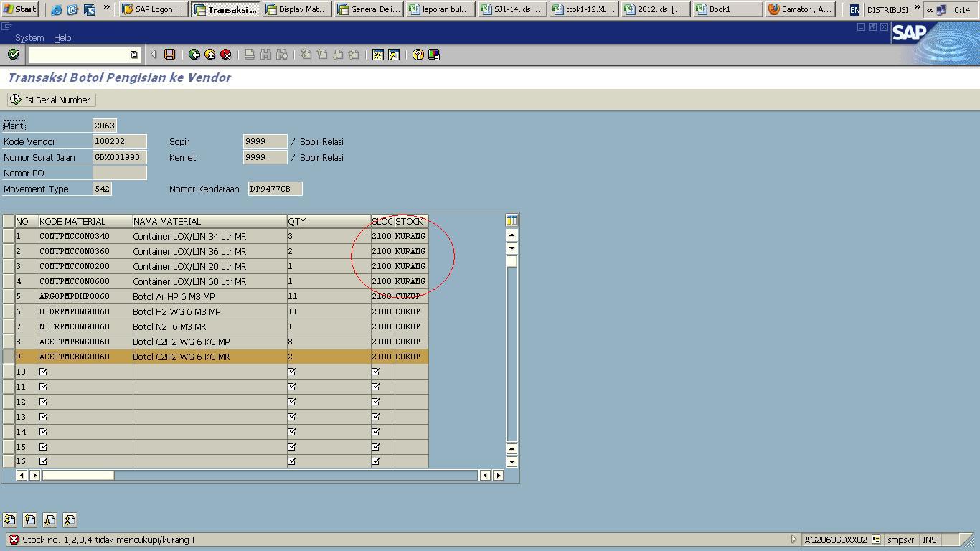Click the QTY column header

(329, 221)
